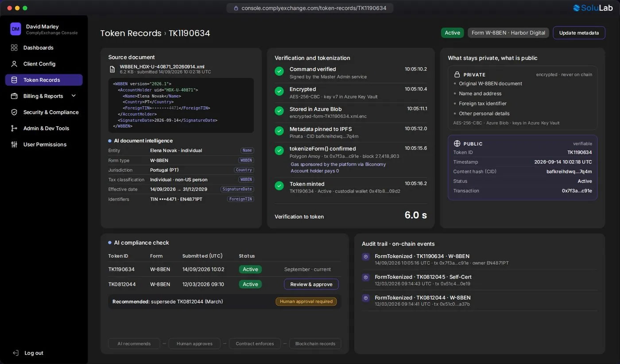
Task: Click the Billing & Reports wallet icon
Action: pos(14,96)
